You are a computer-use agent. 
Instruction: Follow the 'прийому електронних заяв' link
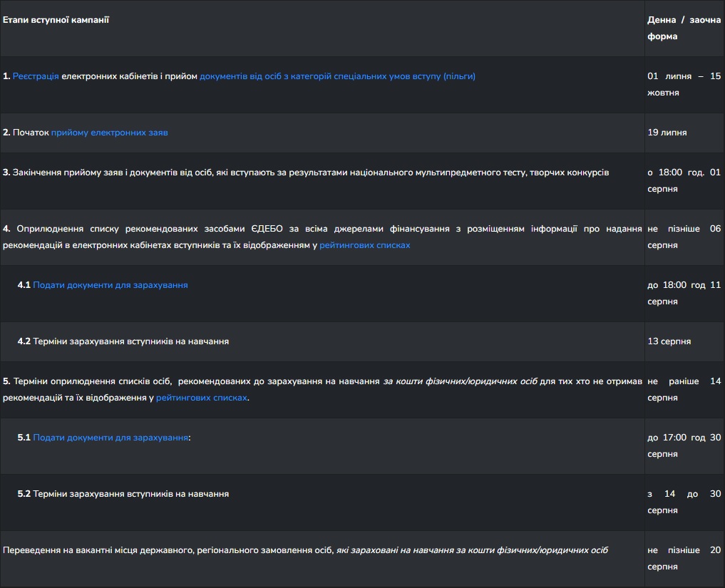[110, 133]
